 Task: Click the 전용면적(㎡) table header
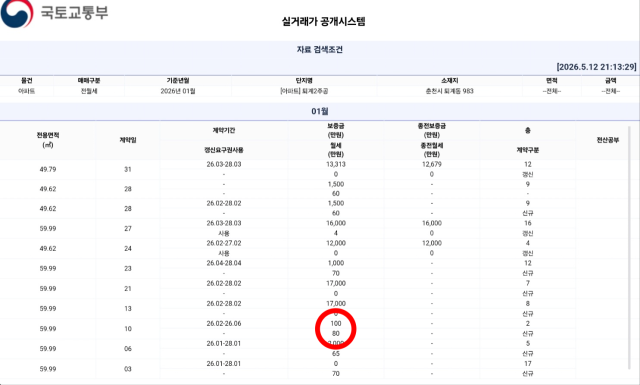point(48,140)
